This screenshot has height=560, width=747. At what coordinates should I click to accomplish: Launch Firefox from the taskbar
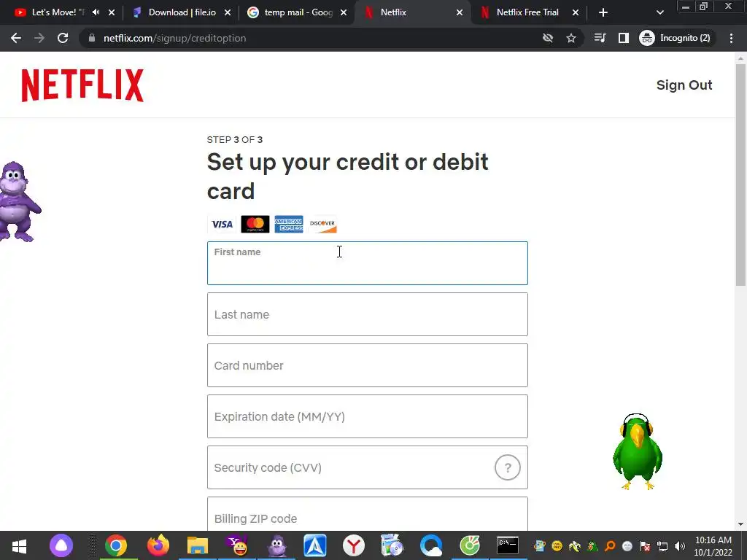pyautogui.click(x=158, y=545)
